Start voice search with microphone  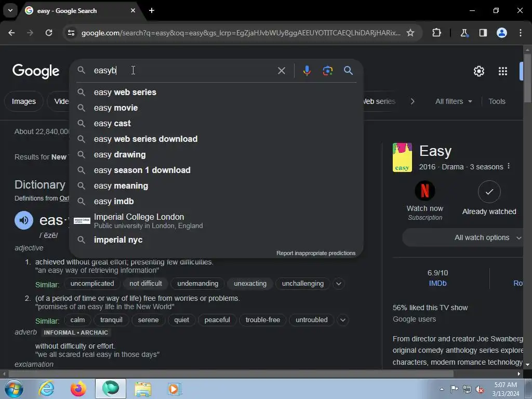click(307, 71)
